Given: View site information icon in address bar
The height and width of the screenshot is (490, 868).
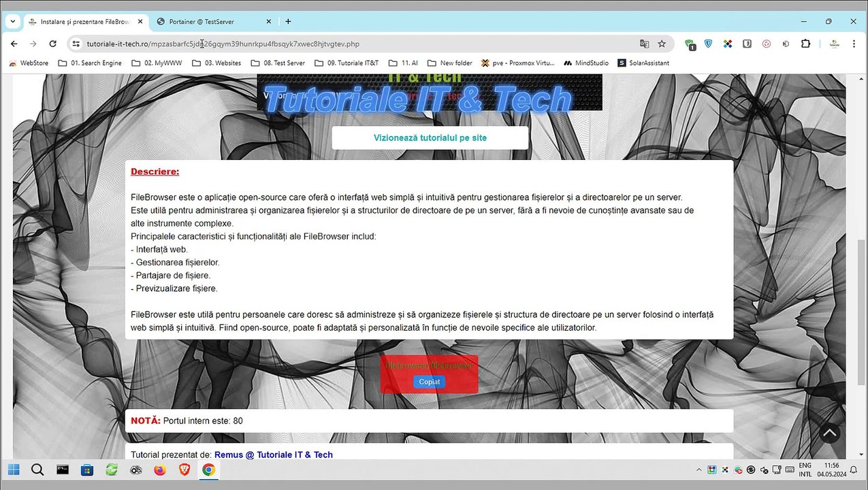Looking at the screenshot, I should (76, 44).
